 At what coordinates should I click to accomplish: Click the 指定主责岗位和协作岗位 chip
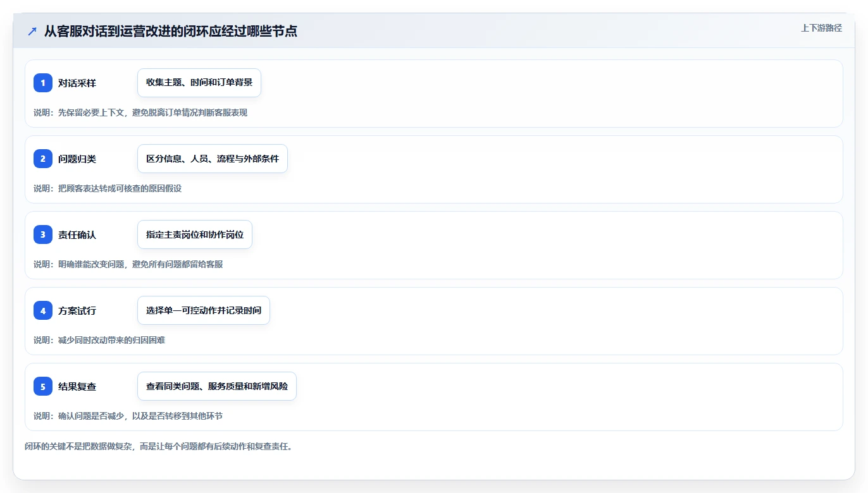[195, 234]
